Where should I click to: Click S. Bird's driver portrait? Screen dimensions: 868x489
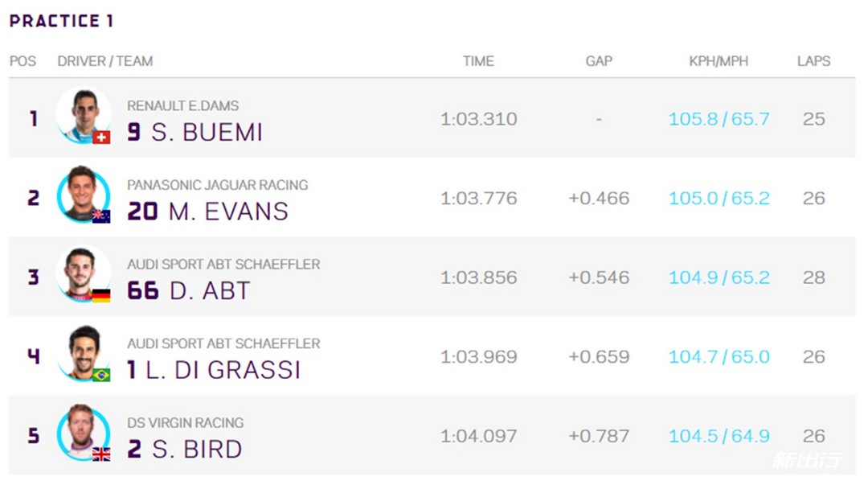tap(84, 433)
